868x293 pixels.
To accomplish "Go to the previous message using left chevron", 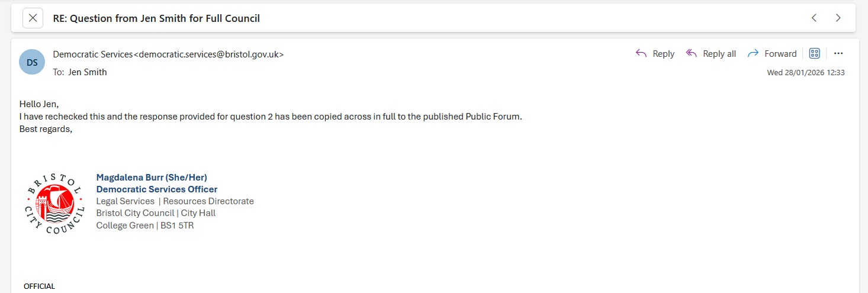I will [x=814, y=18].
